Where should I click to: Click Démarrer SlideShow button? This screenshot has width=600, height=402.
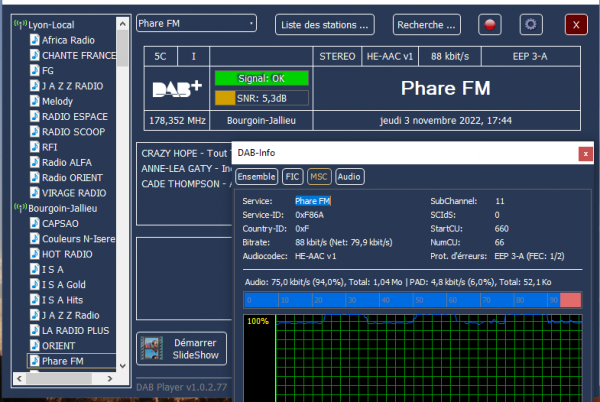(182, 349)
